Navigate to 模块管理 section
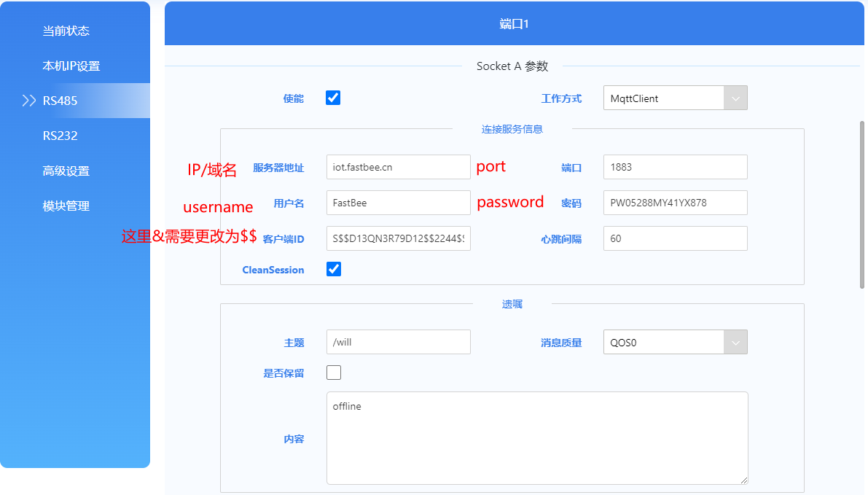The image size is (868, 495). point(66,206)
